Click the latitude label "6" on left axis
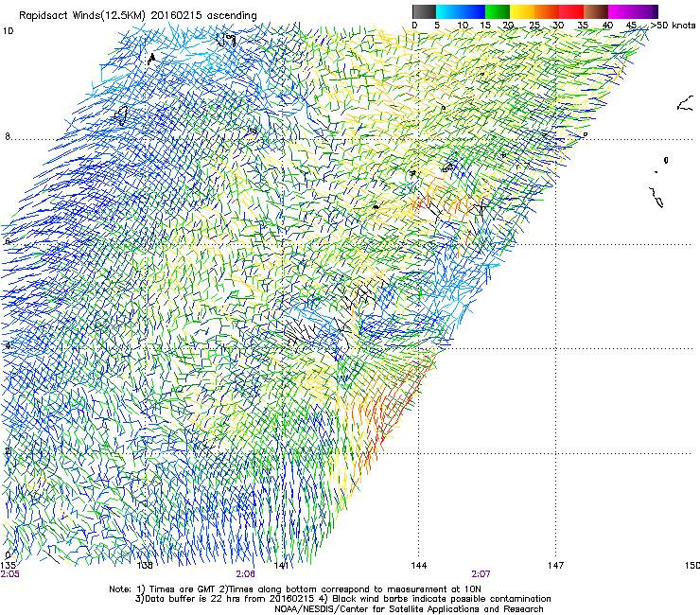Screen dimensions: 700x615 click(x=8, y=241)
